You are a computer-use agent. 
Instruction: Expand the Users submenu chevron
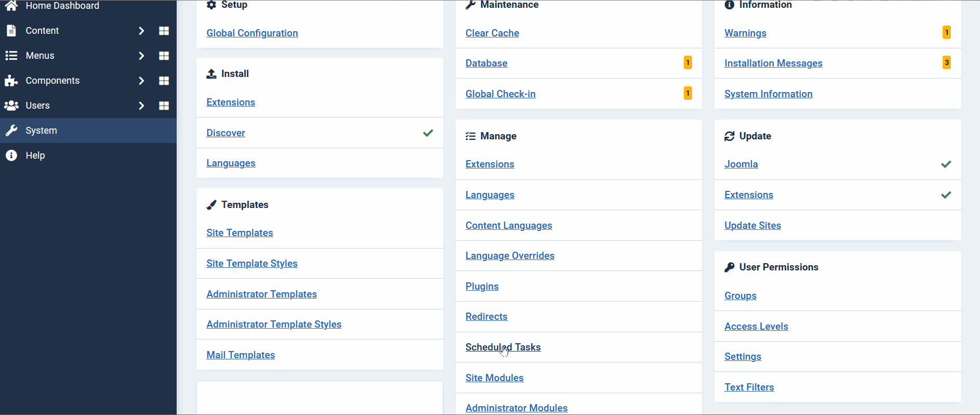tap(141, 106)
